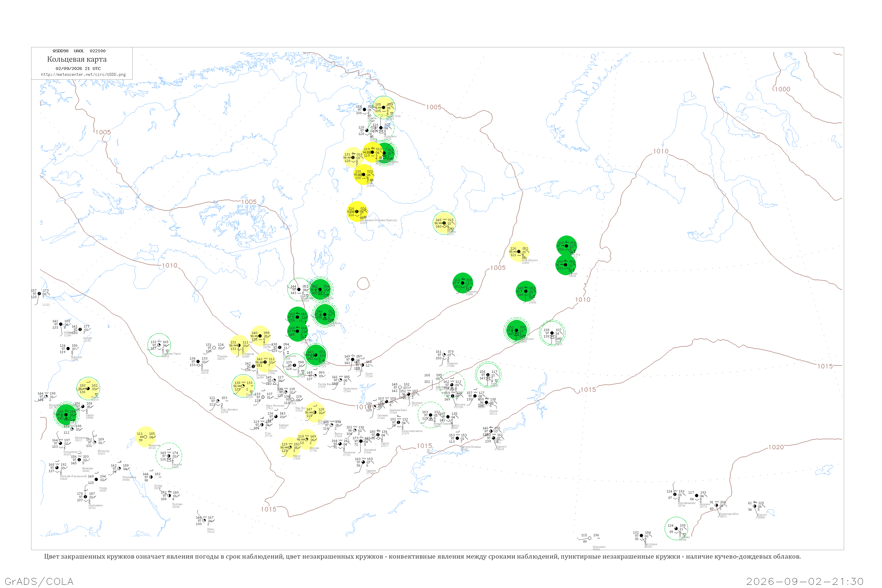
Task: Click the 1020 isobar label
Action: (x=776, y=447)
